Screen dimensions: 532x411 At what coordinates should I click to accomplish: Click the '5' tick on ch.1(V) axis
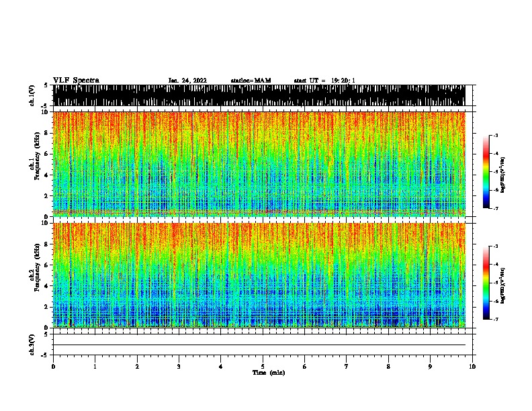(46, 85)
